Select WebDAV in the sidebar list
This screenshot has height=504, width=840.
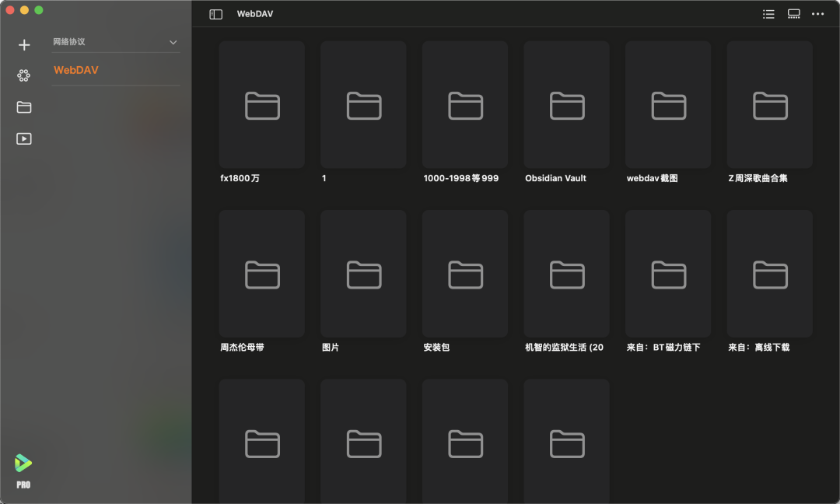click(76, 70)
